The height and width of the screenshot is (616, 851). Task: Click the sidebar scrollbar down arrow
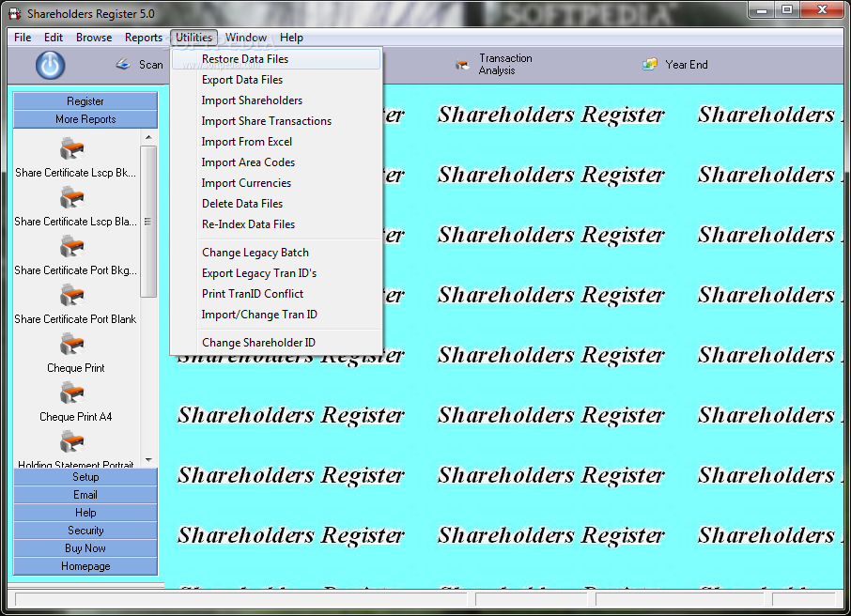click(x=148, y=460)
